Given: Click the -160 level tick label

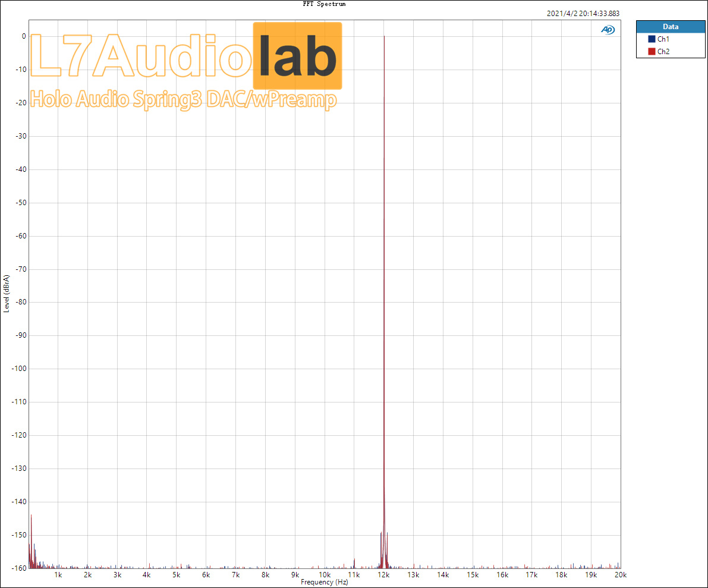Looking at the screenshot, I should coord(17,568).
